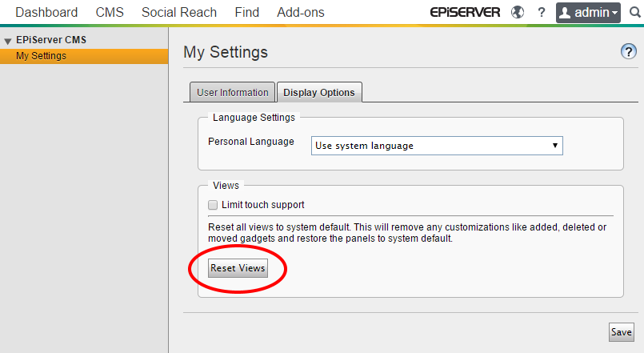Switch to the User Information tab
Image resolution: width=644 pixels, height=353 pixels.
pyautogui.click(x=232, y=92)
